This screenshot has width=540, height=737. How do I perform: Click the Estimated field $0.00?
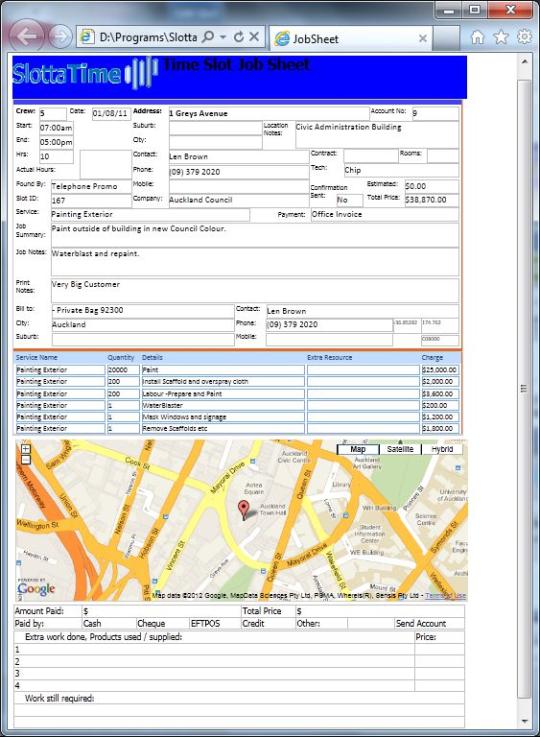point(431,186)
